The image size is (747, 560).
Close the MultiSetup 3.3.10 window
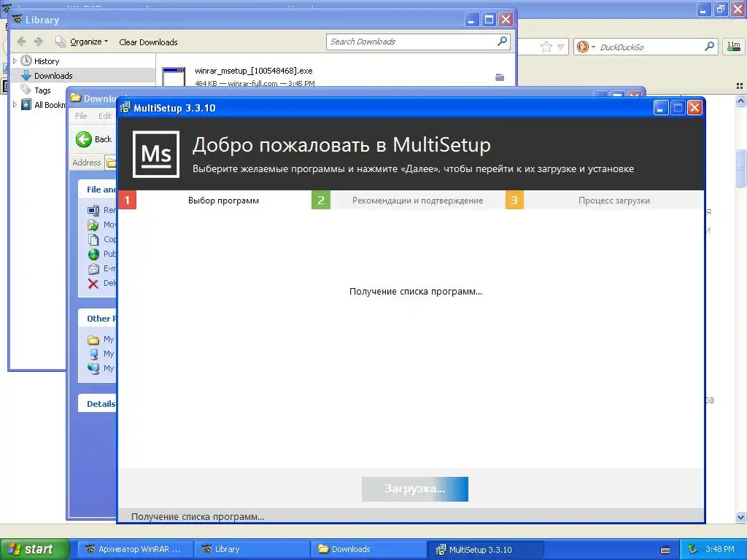pos(694,108)
